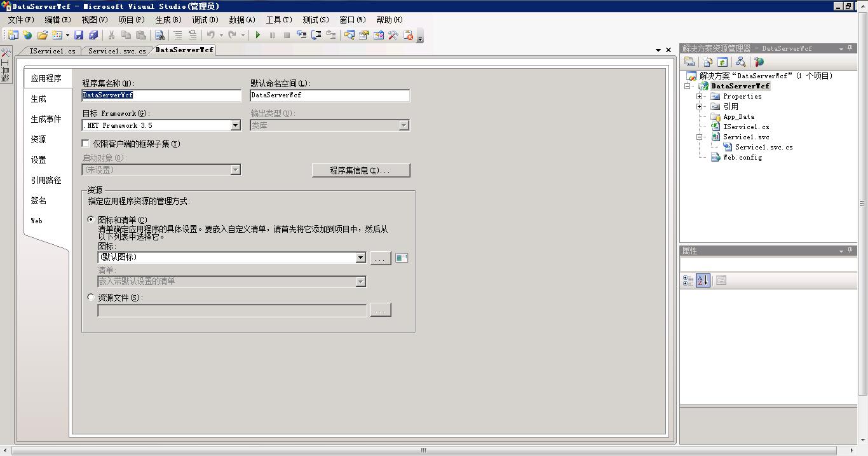Select the Web property tab

pyautogui.click(x=37, y=221)
